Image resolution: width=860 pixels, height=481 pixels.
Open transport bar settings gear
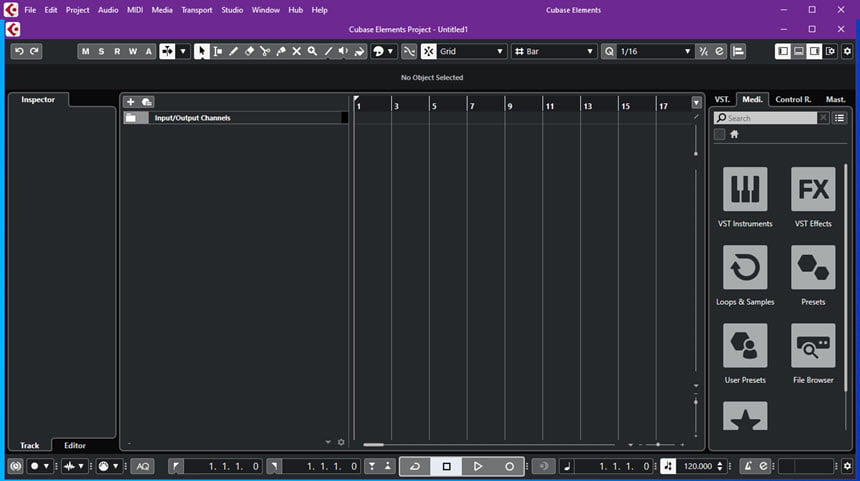(x=847, y=466)
